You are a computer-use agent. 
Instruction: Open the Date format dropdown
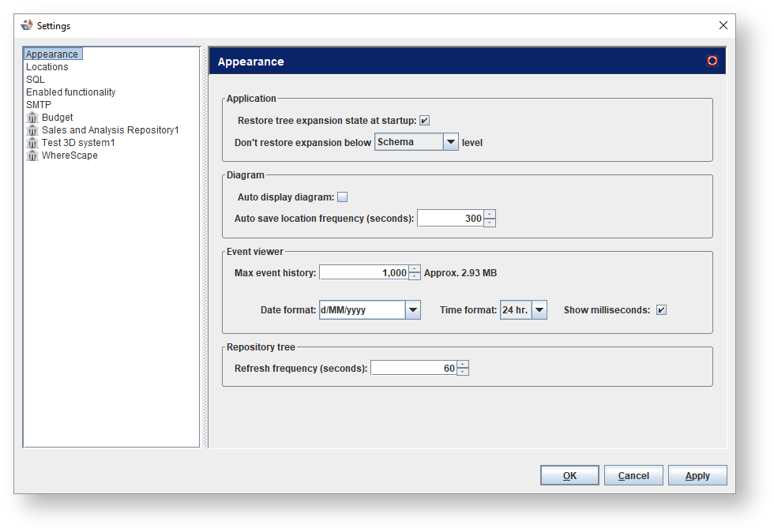[x=412, y=310]
